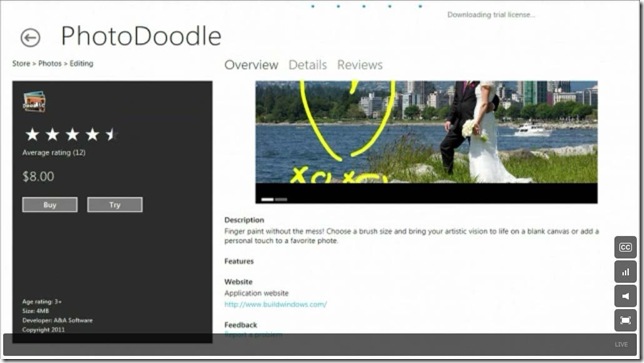Open the Reviews tab
Image resolution: width=644 pixels, height=363 pixels.
click(360, 65)
